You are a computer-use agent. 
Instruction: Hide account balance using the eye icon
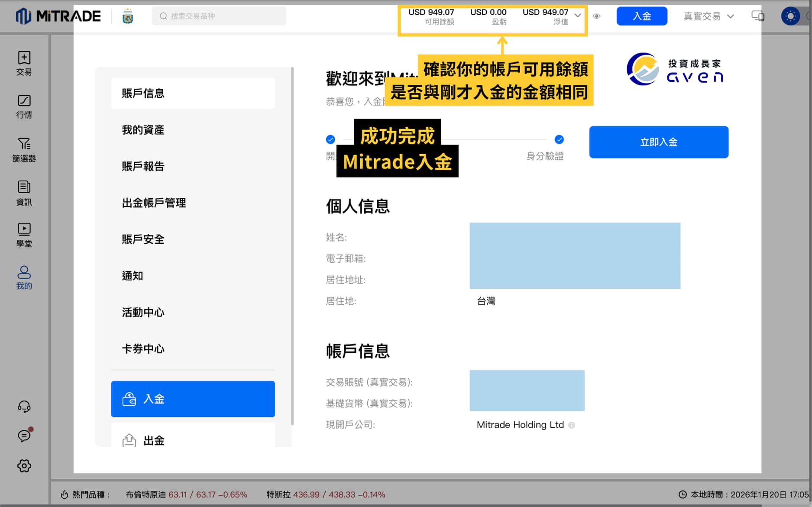596,16
